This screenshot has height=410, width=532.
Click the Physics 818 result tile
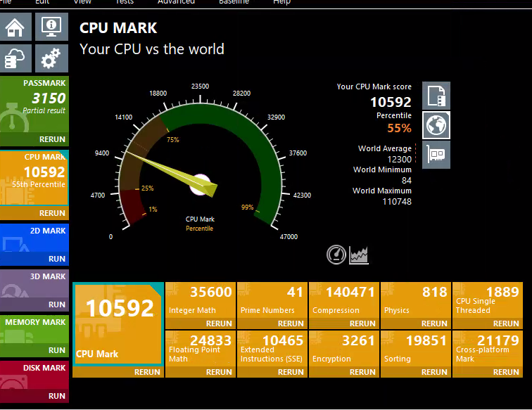(416, 300)
